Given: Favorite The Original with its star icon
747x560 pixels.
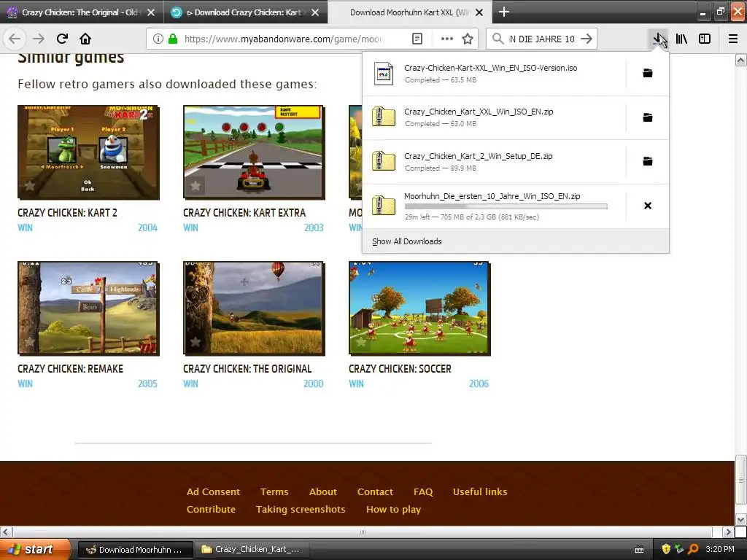Looking at the screenshot, I should point(196,342).
